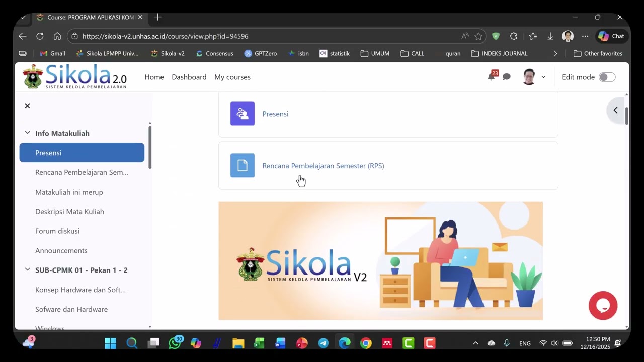Image resolution: width=644 pixels, height=362 pixels.
Task: Go back in browser history
Action: [22, 36]
